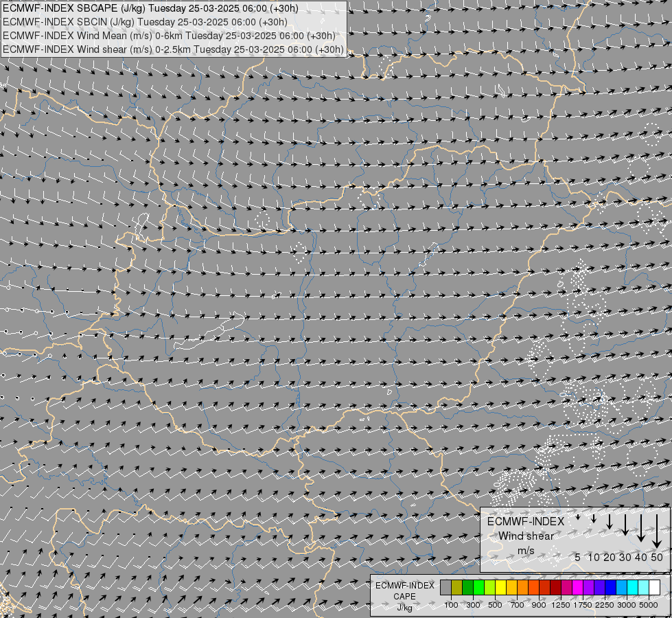Click the 50 m/s wind shear legend arrow
This screenshot has height=618, width=672.
pos(657,531)
